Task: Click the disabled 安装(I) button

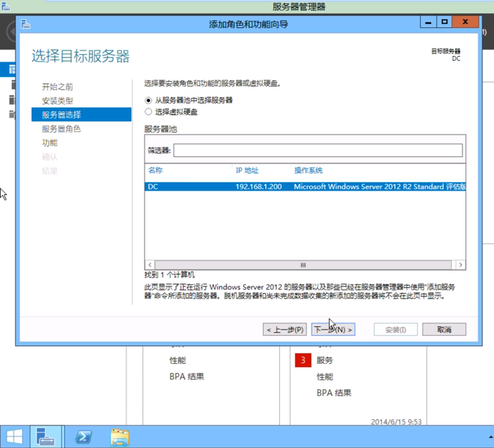Action: click(x=396, y=330)
